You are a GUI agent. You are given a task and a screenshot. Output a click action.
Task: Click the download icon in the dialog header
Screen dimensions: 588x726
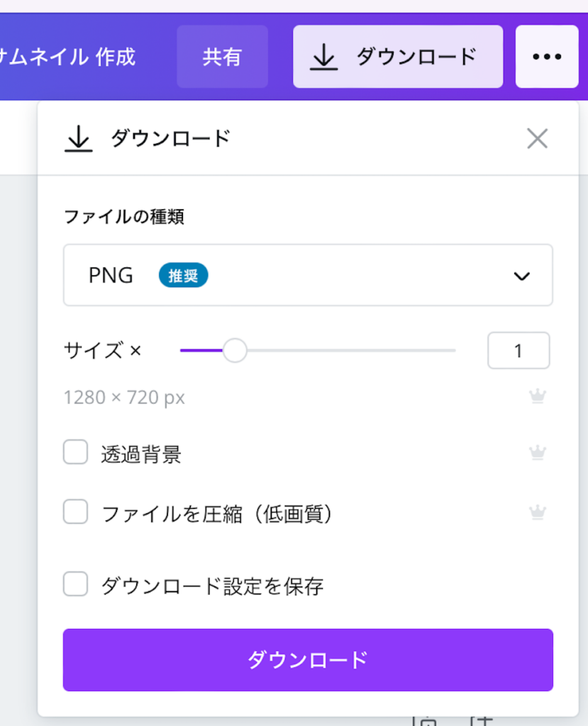(x=78, y=139)
